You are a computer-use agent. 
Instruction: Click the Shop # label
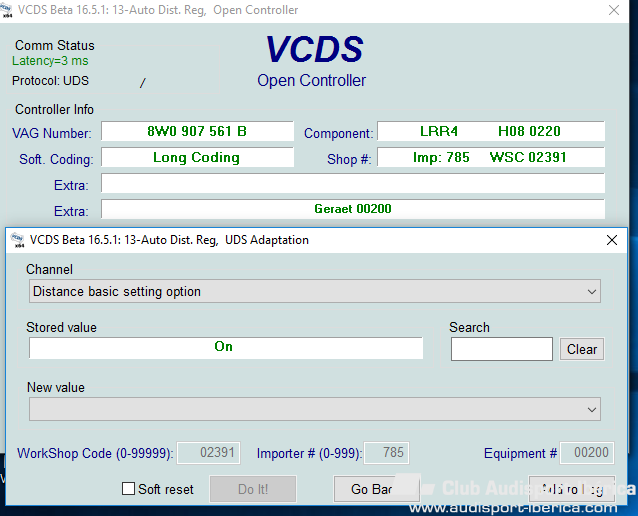pos(349,159)
